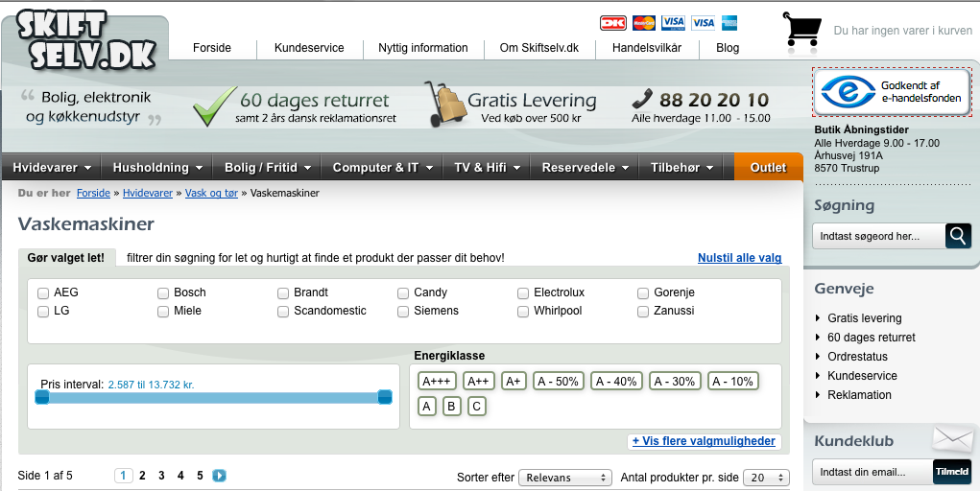Image resolution: width=980 pixels, height=491 pixels.
Task: Click the American Express card icon
Action: tap(729, 23)
